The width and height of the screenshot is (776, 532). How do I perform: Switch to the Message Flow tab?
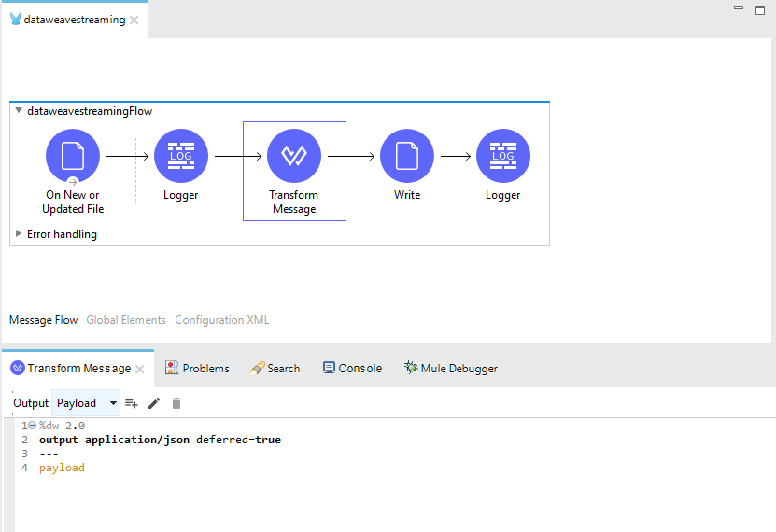[44, 320]
